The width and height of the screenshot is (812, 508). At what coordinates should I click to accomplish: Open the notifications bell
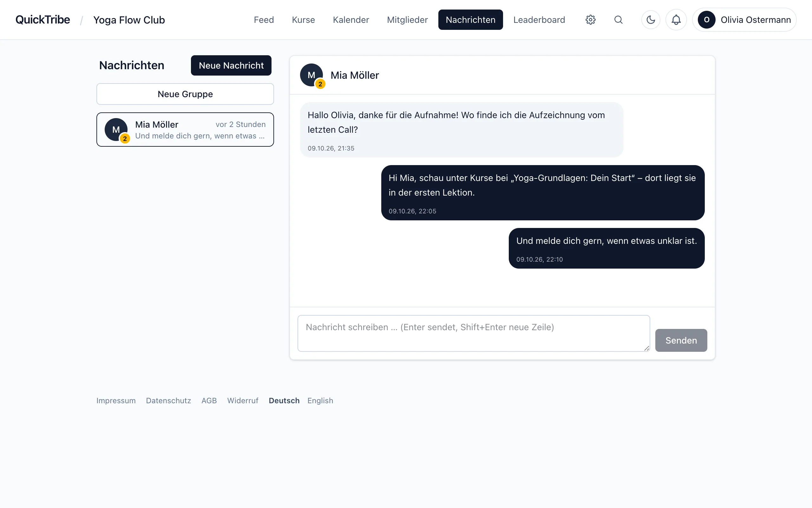(x=676, y=20)
